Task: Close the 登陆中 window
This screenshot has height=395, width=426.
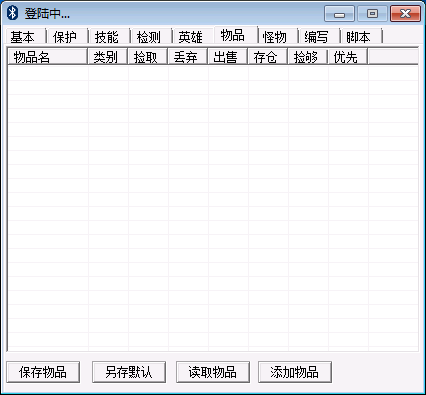Action: (405, 14)
